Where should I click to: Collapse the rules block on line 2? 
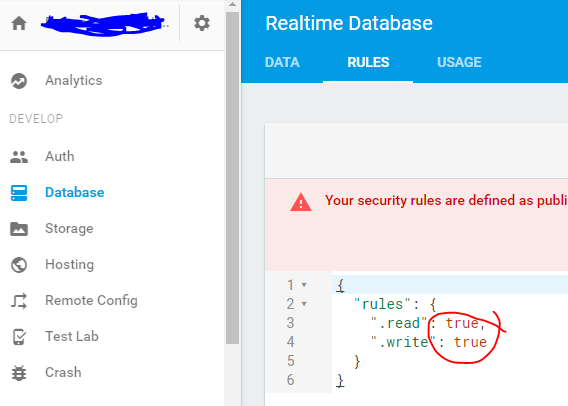pos(304,304)
